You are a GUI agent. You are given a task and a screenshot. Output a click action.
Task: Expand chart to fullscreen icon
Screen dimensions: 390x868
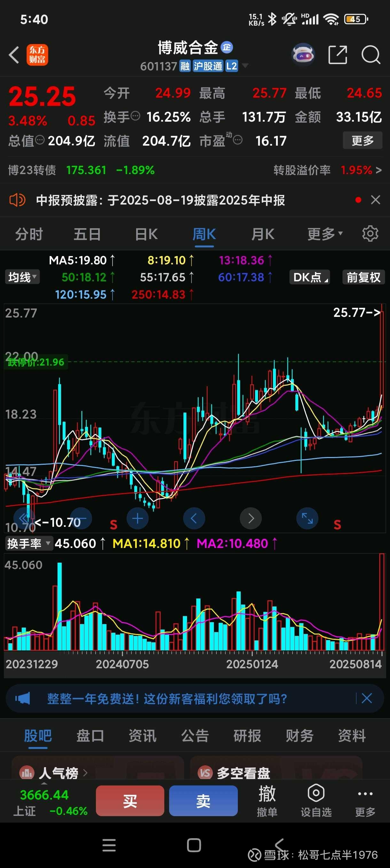click(307, 518)
